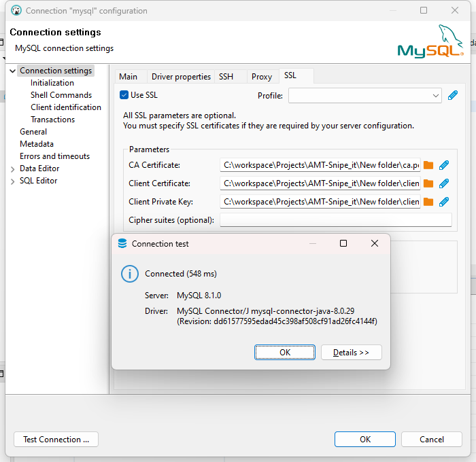
Task: Select Connection settings in the tree
Action: click(56, 71)
